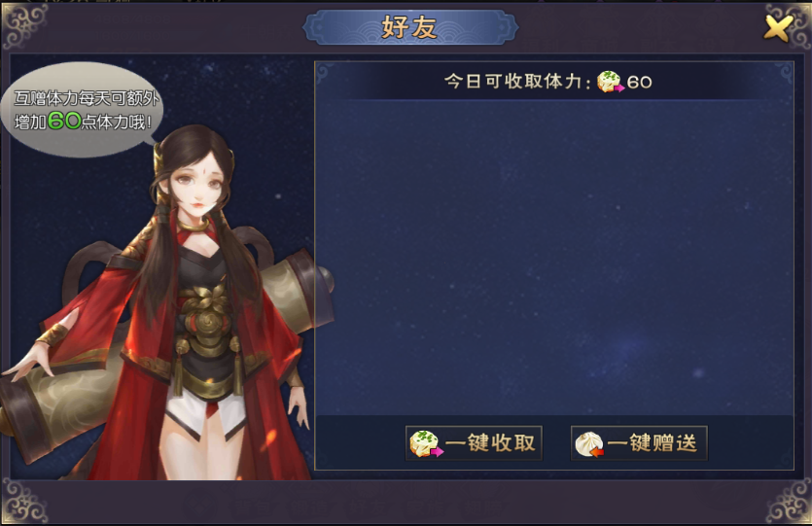Click the bottom-right corner swirl ornament

coord(789,501)
